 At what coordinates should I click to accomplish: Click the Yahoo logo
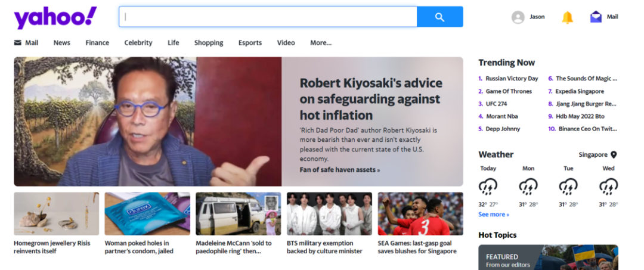point(55,18)
